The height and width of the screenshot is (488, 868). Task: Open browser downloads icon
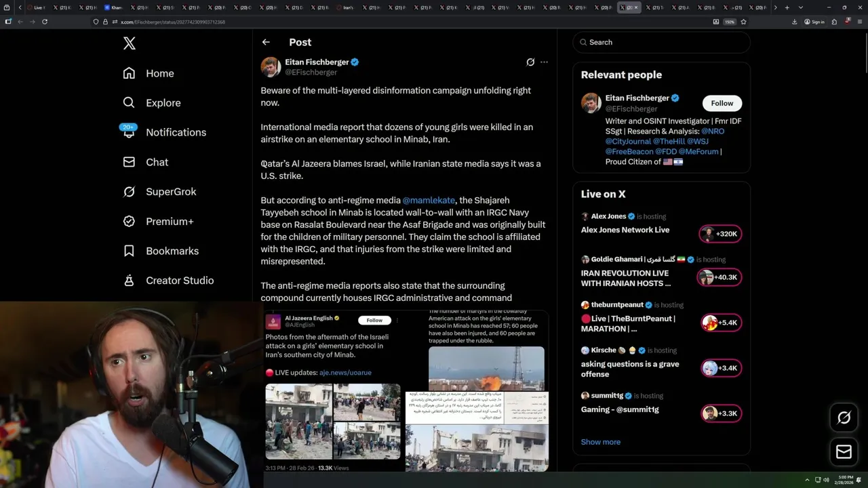(795, 22)
